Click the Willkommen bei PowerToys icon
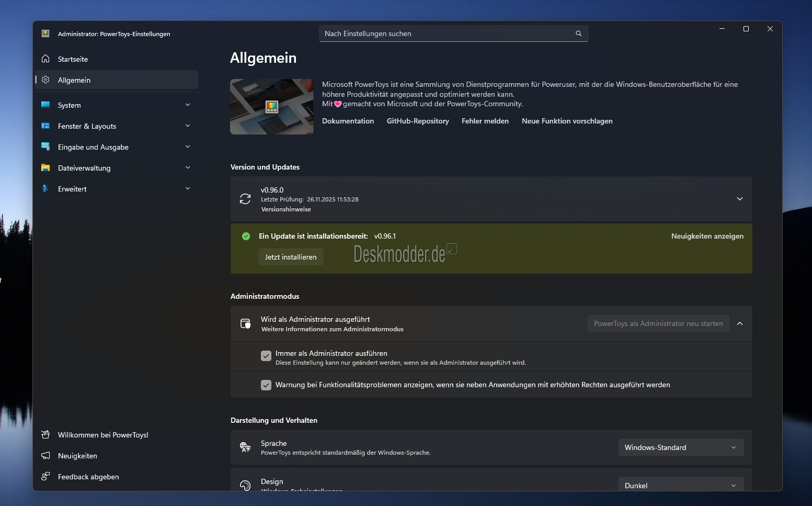The height and width of the screenshot is (506, 812). click(x=46, y=435)
